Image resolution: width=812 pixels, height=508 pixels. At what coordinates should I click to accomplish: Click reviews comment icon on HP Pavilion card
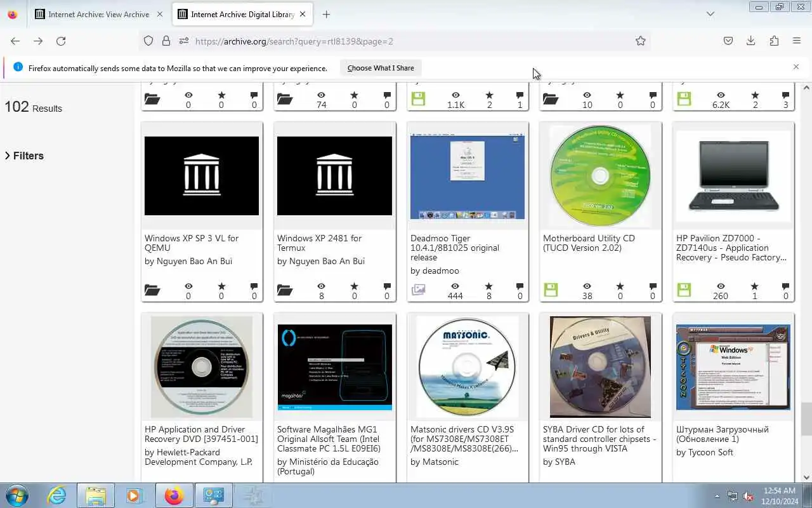pos(785,286)
